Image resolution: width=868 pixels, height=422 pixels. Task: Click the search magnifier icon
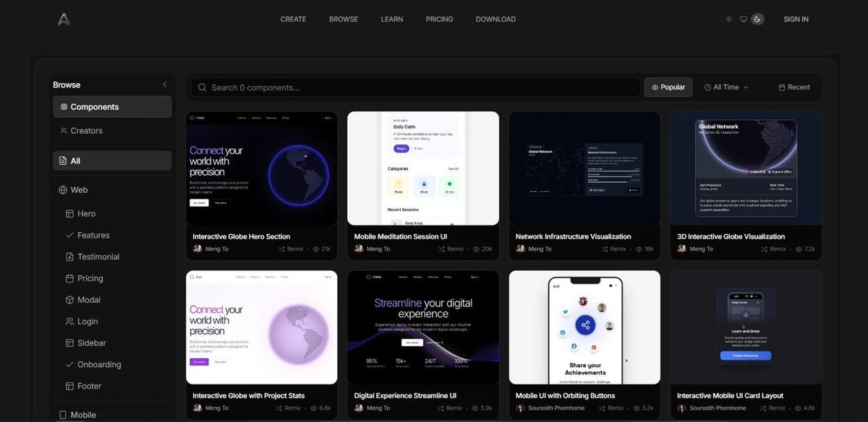pos(203,87)
